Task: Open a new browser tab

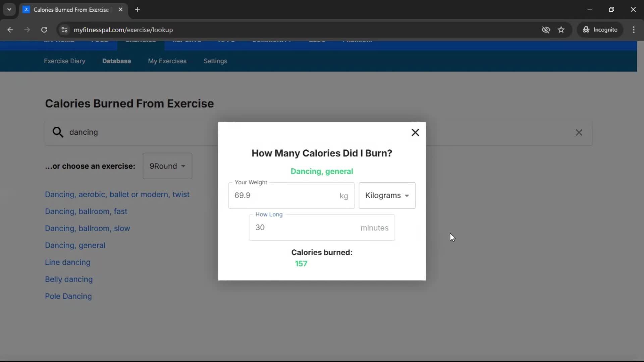Action: (138, 9)
